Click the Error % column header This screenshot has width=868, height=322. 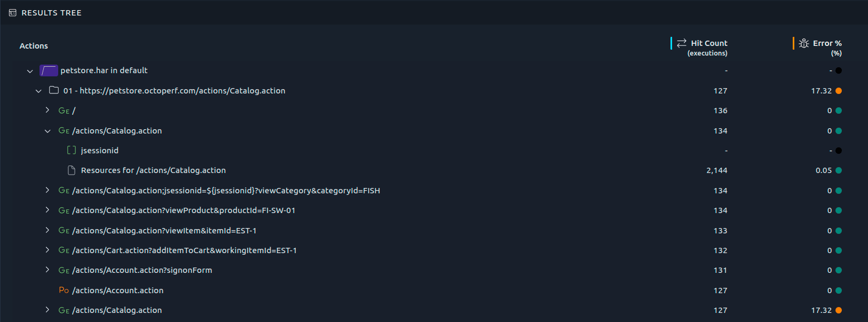click(827, 43)
